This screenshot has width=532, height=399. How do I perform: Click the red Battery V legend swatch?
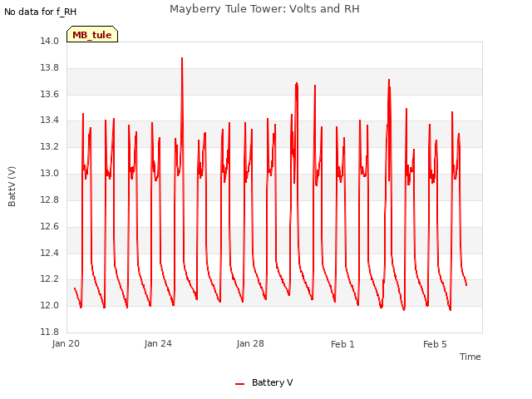pos(240,384)
